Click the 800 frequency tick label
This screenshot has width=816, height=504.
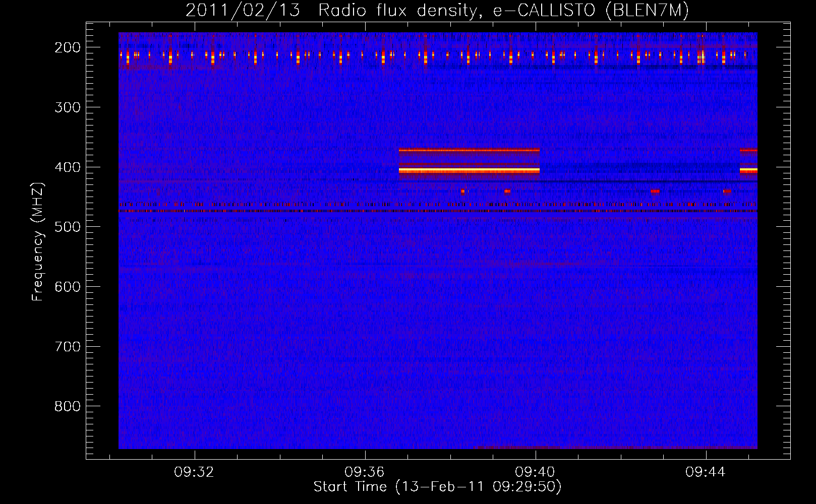tap(67, 406)
